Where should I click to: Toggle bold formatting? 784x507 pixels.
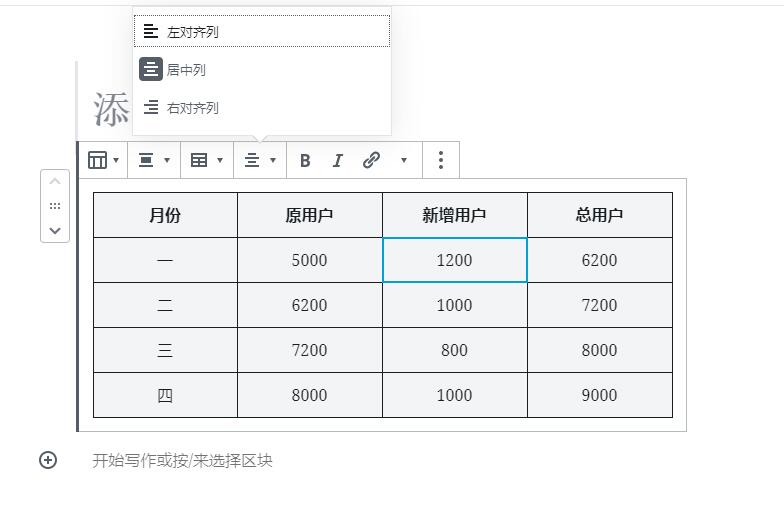(x=305, y=160)
